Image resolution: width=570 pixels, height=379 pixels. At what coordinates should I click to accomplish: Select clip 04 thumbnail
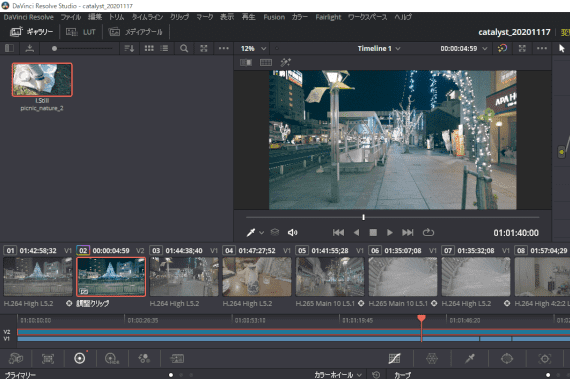click(257, 277)
